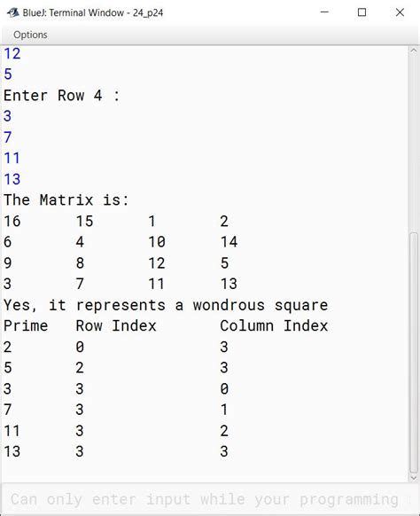Click the scrollbar track above the thumb

414,144
